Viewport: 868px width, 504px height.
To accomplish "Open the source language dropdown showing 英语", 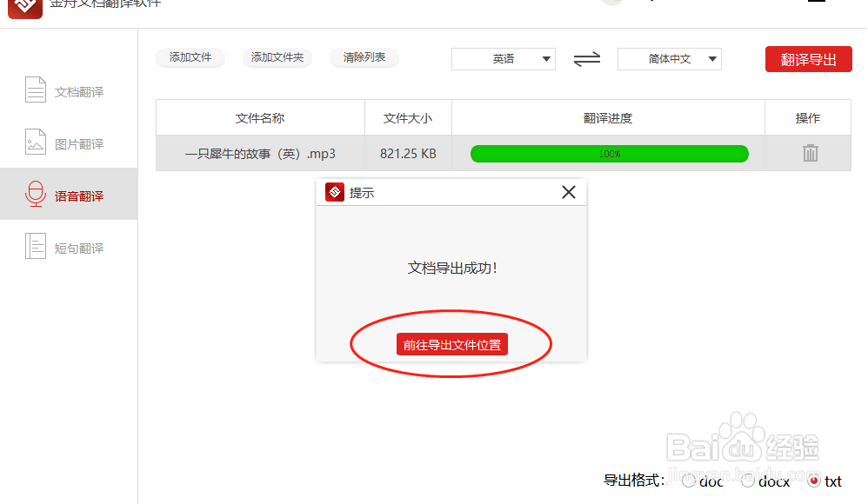I will click(503, 59).
